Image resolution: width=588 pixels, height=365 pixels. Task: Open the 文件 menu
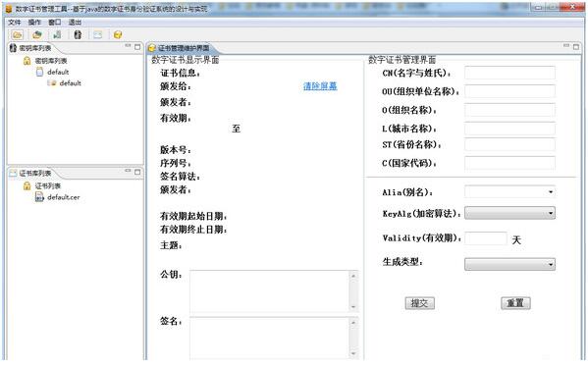coord(15,23)
